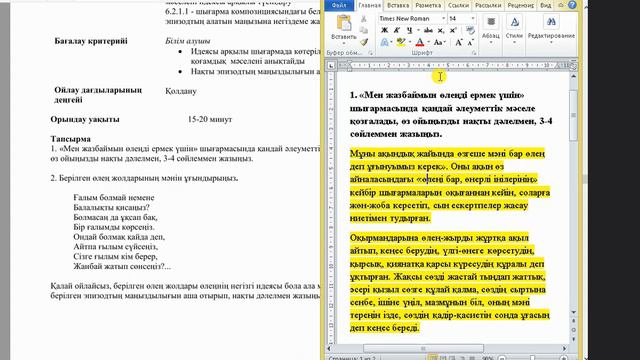Select the Format Painter brush icon

click(364, 42)
